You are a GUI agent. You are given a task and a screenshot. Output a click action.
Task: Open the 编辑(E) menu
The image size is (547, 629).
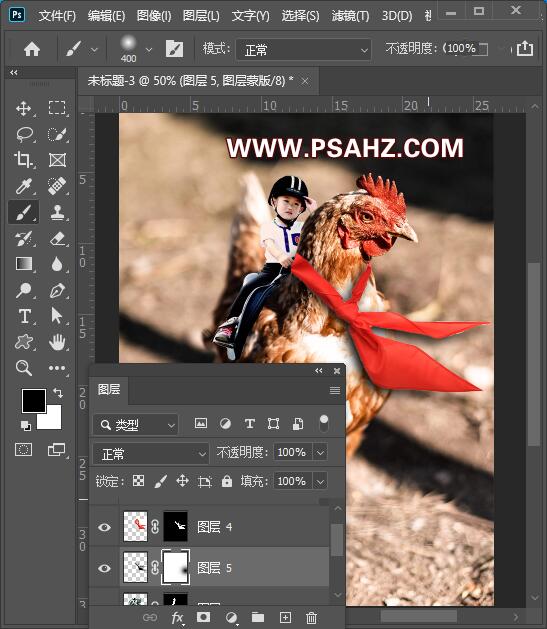coord(106,16)
